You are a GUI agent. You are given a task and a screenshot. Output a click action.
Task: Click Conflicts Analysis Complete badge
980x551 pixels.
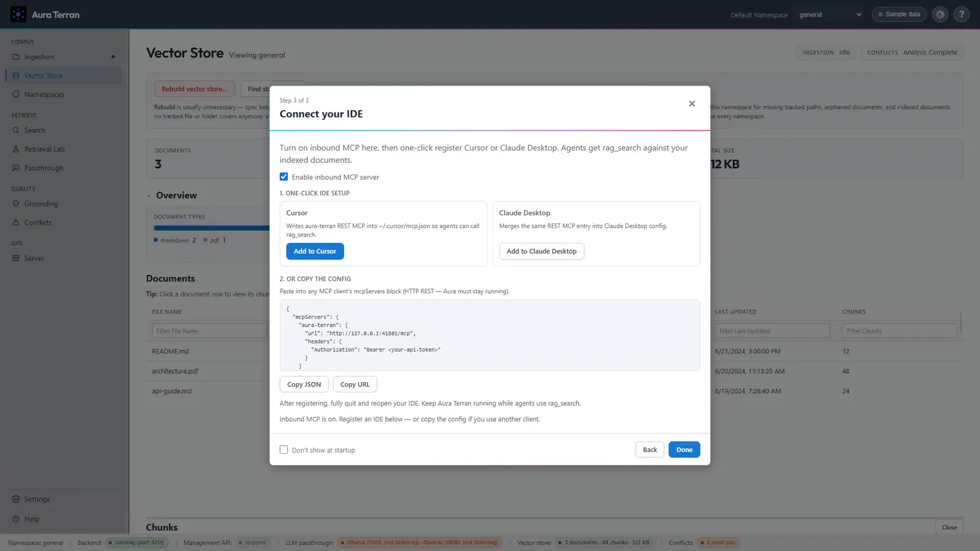[912, 53]
